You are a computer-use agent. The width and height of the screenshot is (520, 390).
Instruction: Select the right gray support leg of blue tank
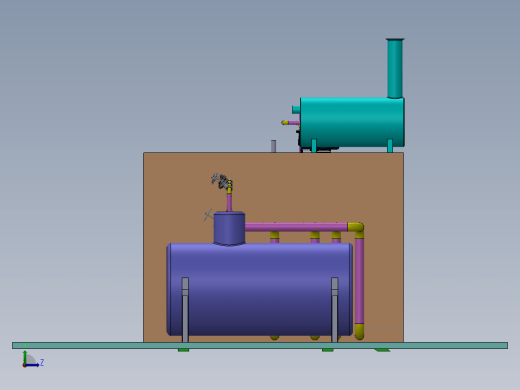[x=335, y=310]
